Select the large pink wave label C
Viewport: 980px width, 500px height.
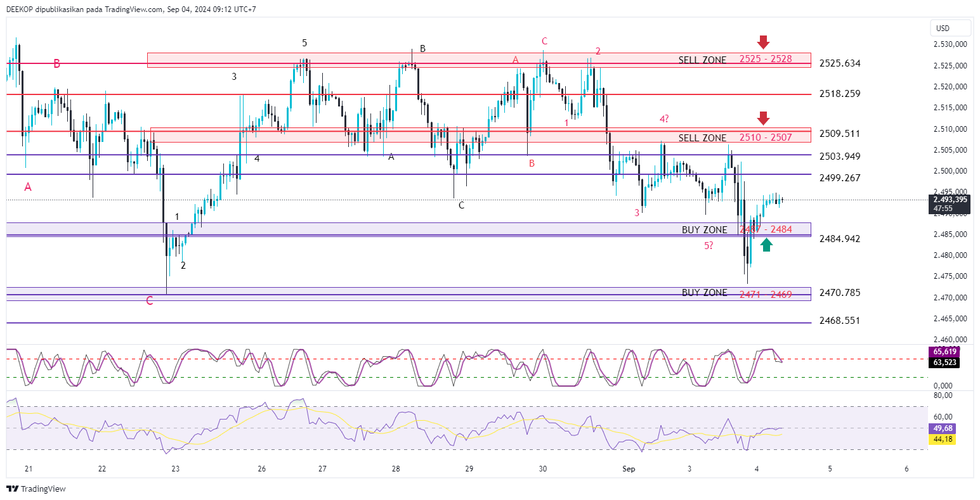(150, 301)
